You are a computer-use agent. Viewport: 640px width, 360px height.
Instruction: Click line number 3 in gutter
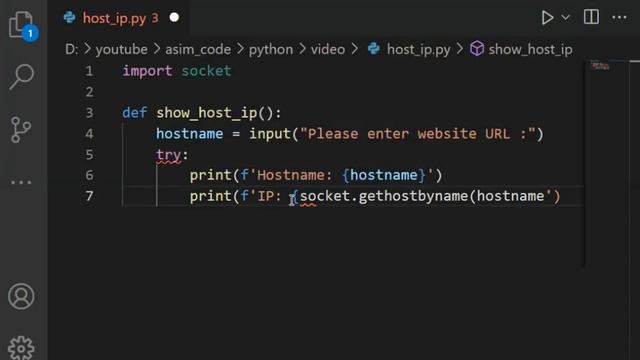[x=89, y=113]
